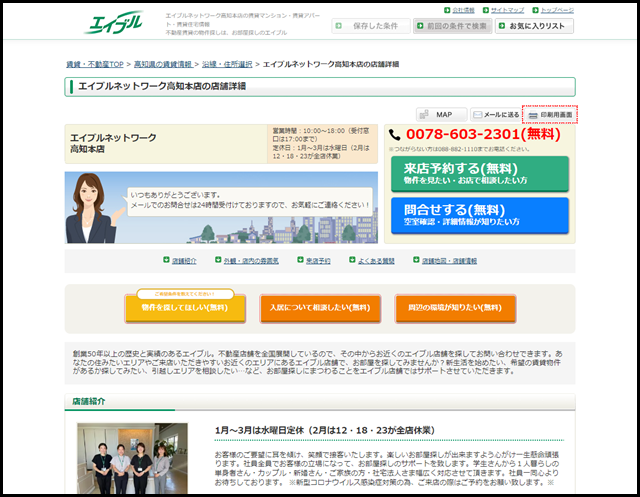Open the お気に入りリスト button
This screenshot has width=640, height=497.
(x=534, y=26)
